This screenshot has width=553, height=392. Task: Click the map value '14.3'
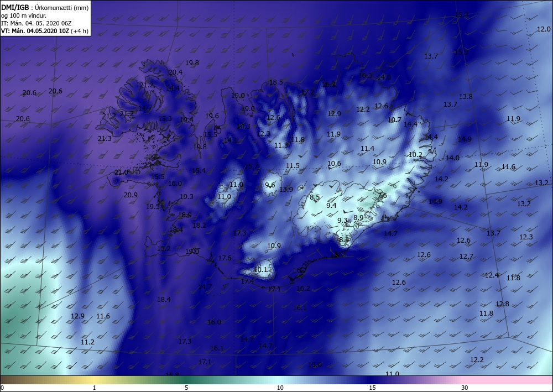pos(244,126)
